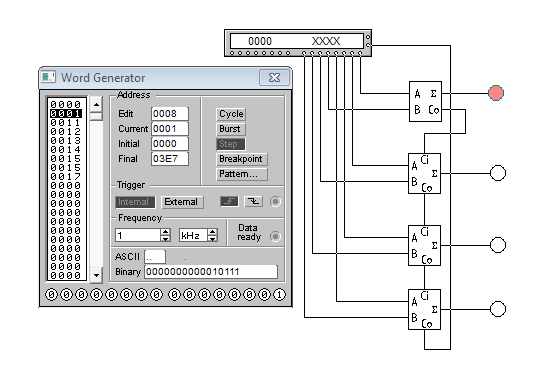Select word row 0014 in the list
544x376 pixels.
tap(66, 149)
